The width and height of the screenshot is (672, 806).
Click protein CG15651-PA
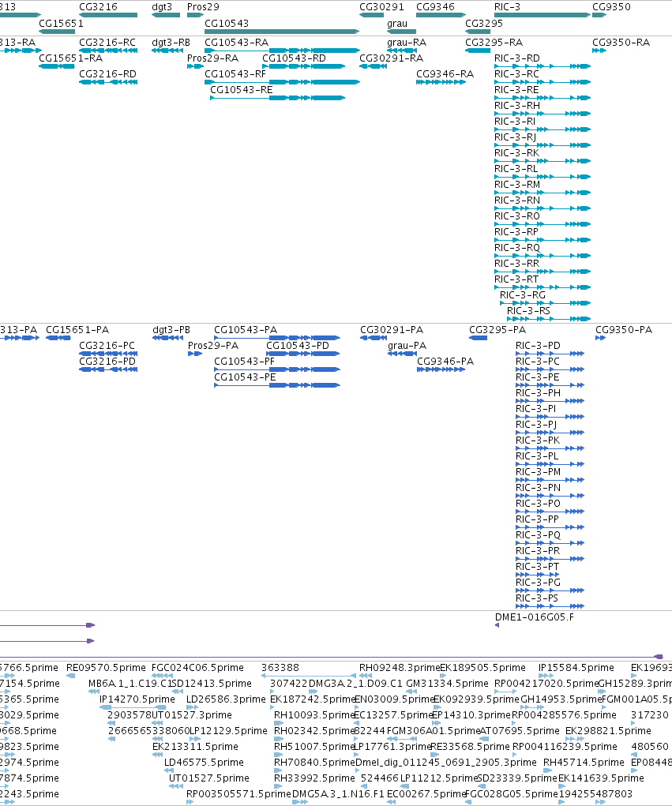(77, 329)
